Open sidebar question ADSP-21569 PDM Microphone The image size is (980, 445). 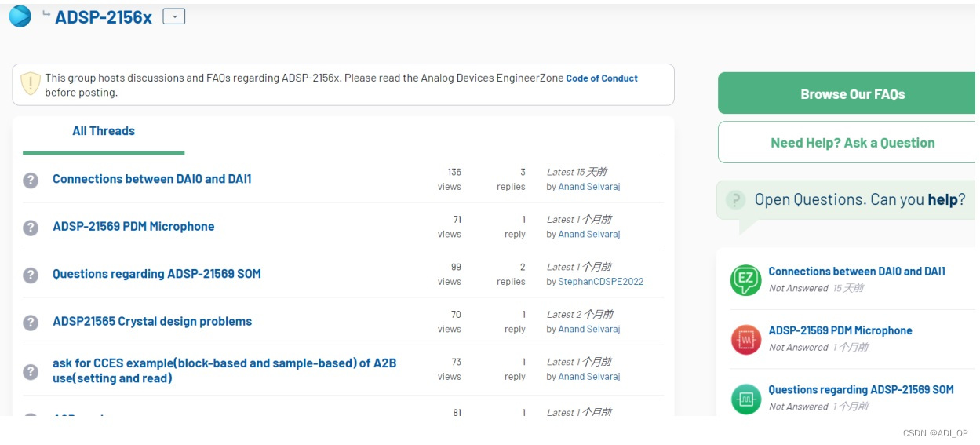pyautogui.click(x=840, y=330)
